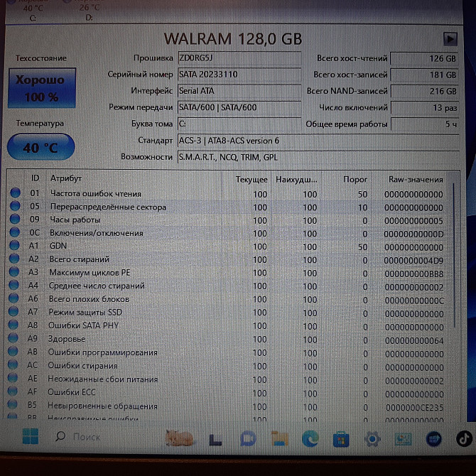The height and width of the screenshot is (476, 476).
Task: Click the Стандарт field ACS-3 | ATA8-ACS version 6
Action: (318, 141)
